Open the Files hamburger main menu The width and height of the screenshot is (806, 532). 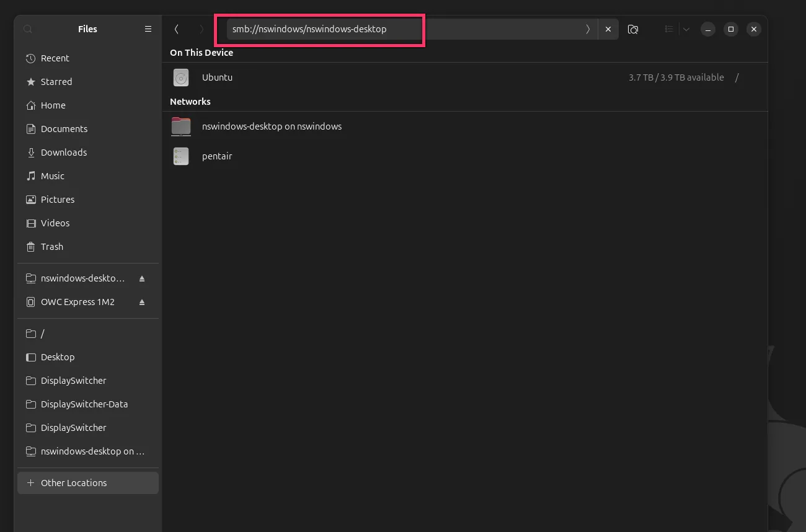tap(148, 29)
